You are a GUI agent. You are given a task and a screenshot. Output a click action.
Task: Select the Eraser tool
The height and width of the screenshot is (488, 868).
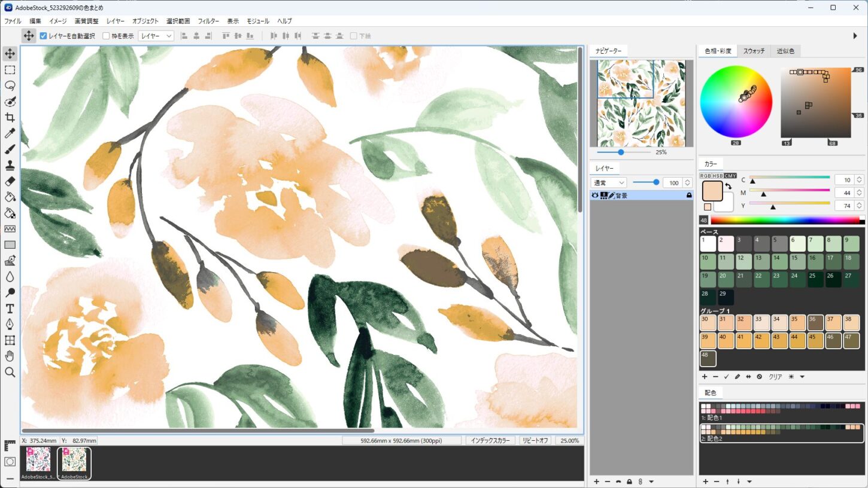10,181
